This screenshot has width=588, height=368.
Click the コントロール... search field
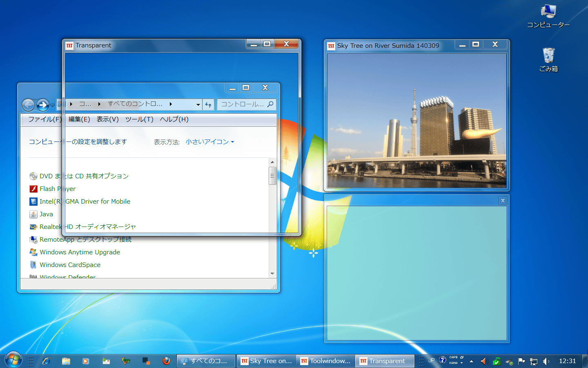(247, 104)
